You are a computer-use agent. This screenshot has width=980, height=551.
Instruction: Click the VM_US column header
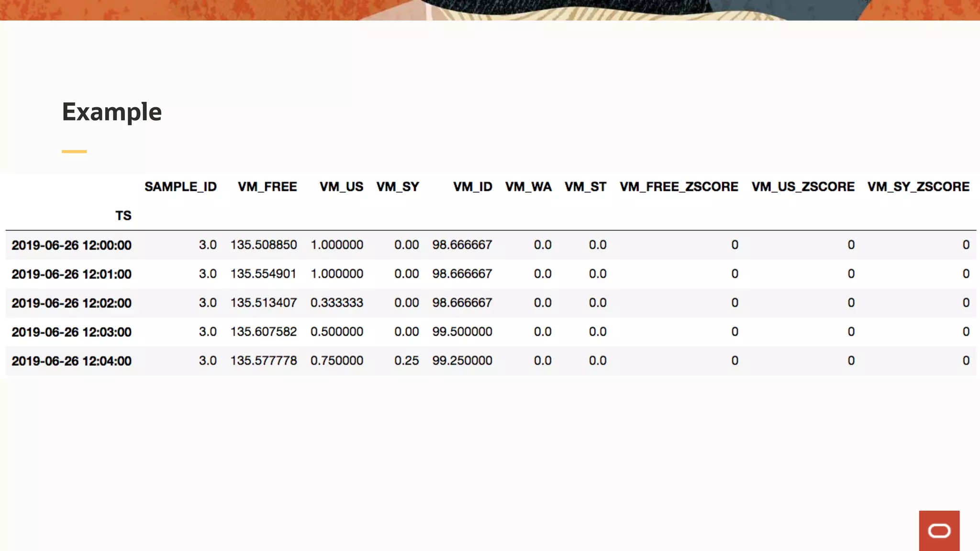coord(341,187)
